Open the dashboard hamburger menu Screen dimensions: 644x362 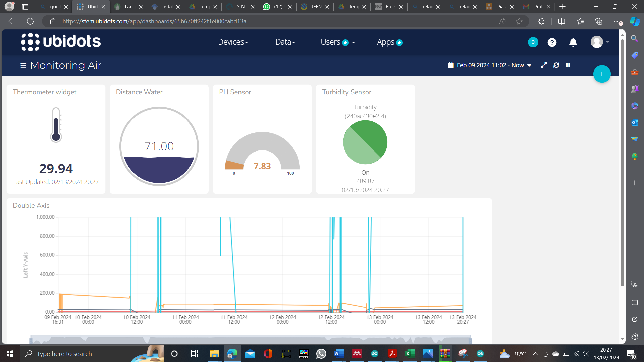(23, 66)
